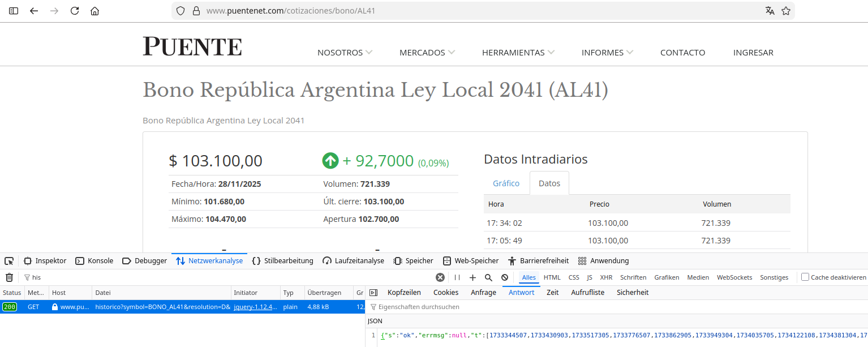Click the page translate icon in the address bar
Screen dimensions: 868x347
tap(770, 11)
